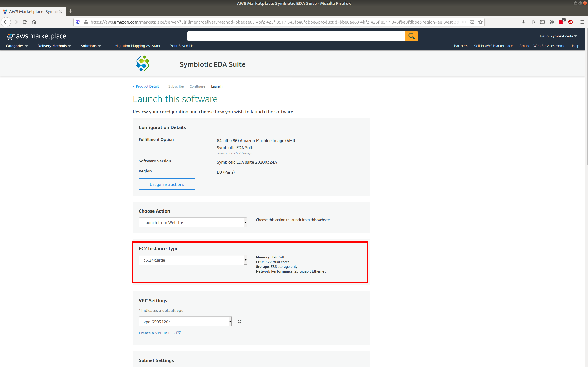Expand the Delivery Methods menu

[54, 46]
